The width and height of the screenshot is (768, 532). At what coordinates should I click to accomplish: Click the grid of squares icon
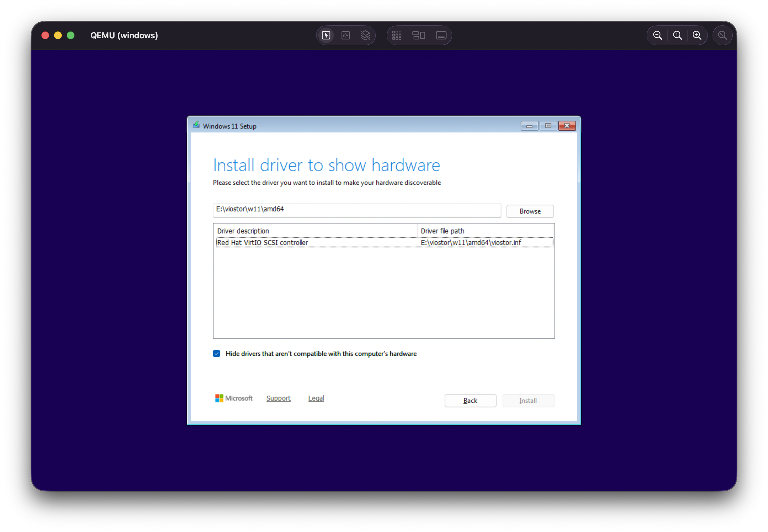[396, 35]
